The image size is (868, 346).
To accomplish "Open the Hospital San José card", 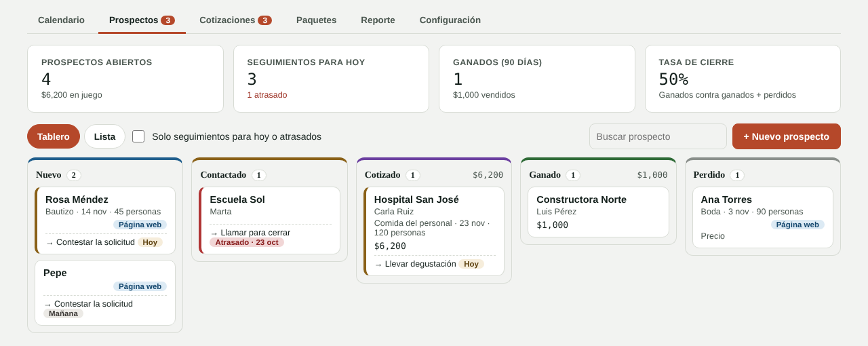I will pyautogui.click(x=434, y=231).
